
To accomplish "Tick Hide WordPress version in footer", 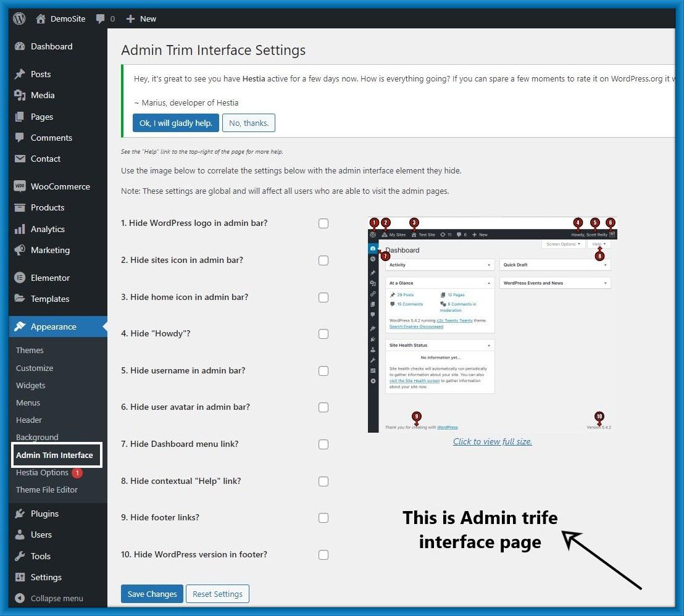I will pyautogui.click(x=323, y=555).
